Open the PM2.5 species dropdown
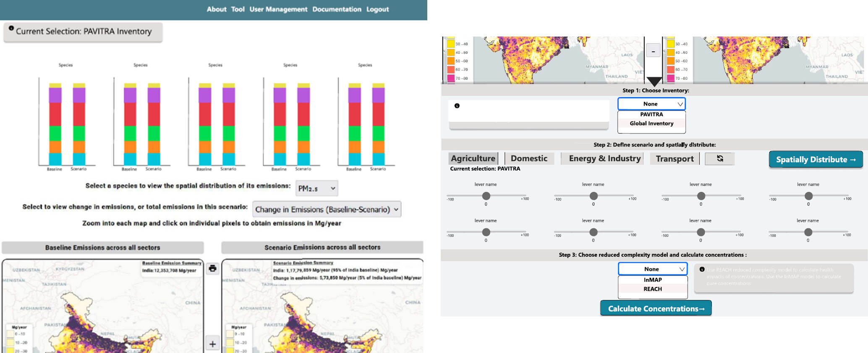This screenshot has height=353, width=868. pos(316,188)
